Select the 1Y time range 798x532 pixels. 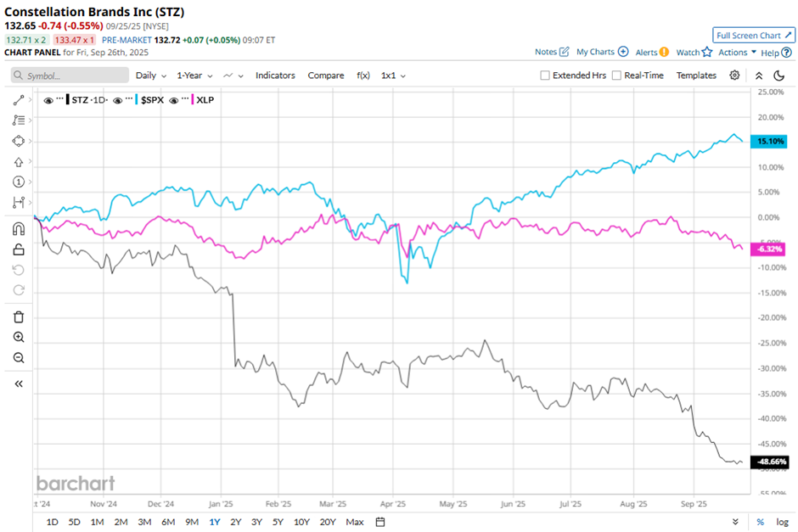point(215,522)
